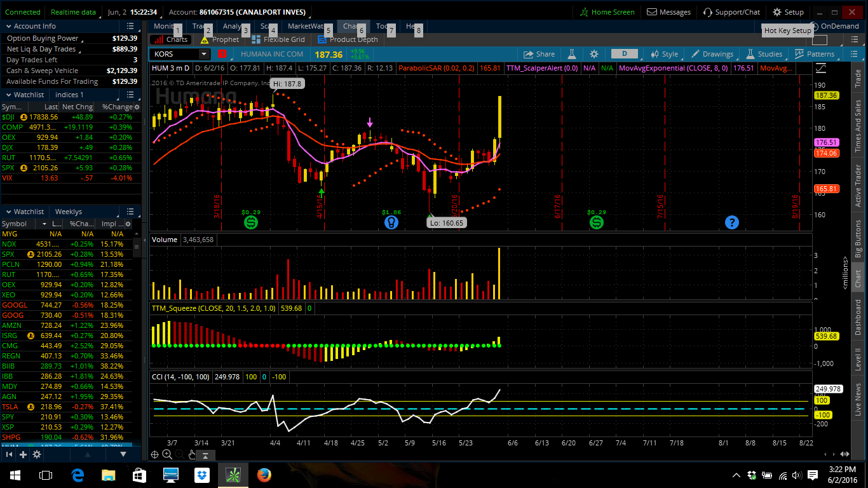Screen dimensions: 868x488
Task: Click the Share button
Action: coord(538,54)
